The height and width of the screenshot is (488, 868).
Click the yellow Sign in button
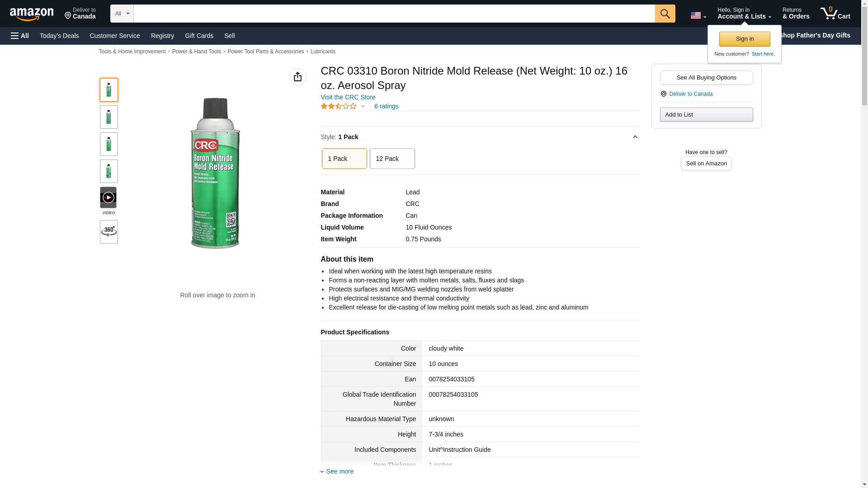(745, 39)
